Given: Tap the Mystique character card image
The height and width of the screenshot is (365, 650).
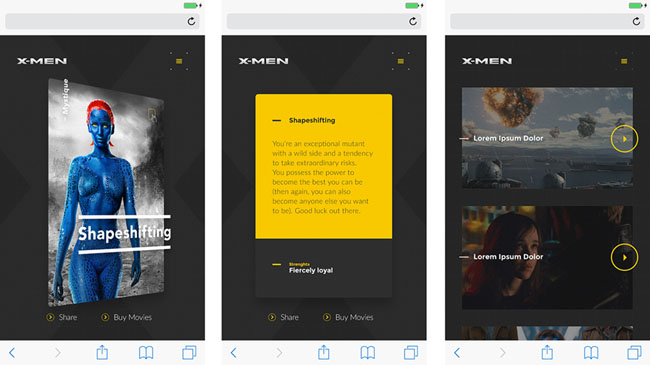Looking at the screenshot, I should 106,193.
